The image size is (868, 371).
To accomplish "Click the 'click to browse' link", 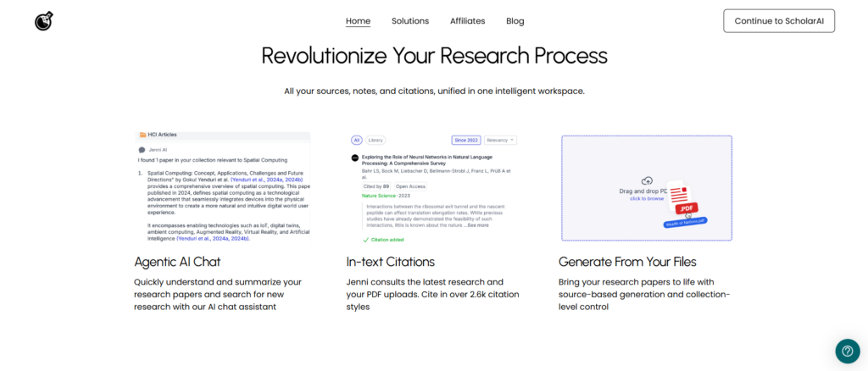I will coord(647,198).
